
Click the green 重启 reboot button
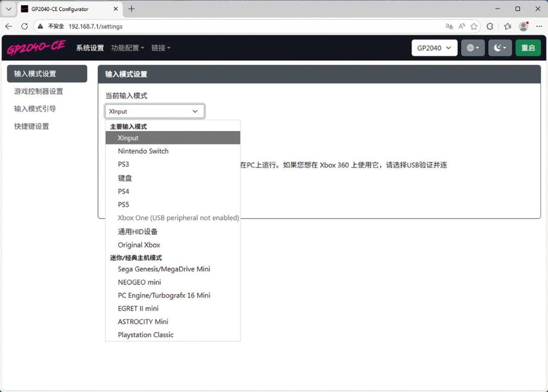tap(528, 48)
